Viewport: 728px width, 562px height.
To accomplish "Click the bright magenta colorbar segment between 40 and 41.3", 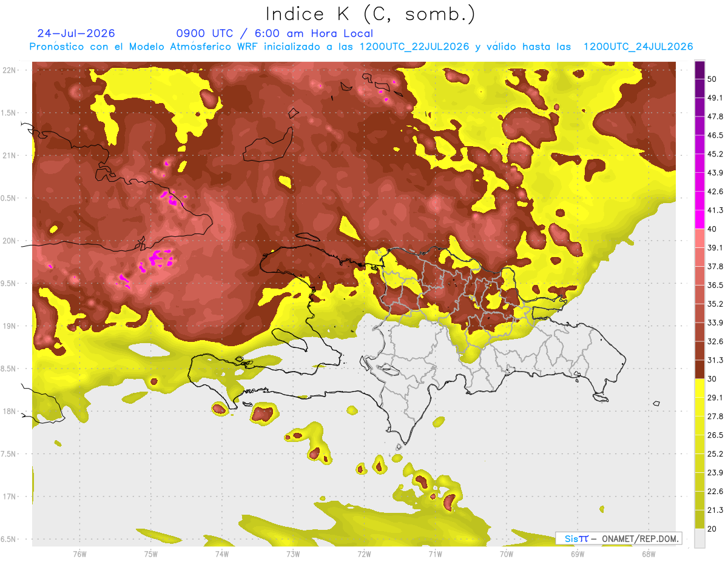I will click(x=699, y=219).
